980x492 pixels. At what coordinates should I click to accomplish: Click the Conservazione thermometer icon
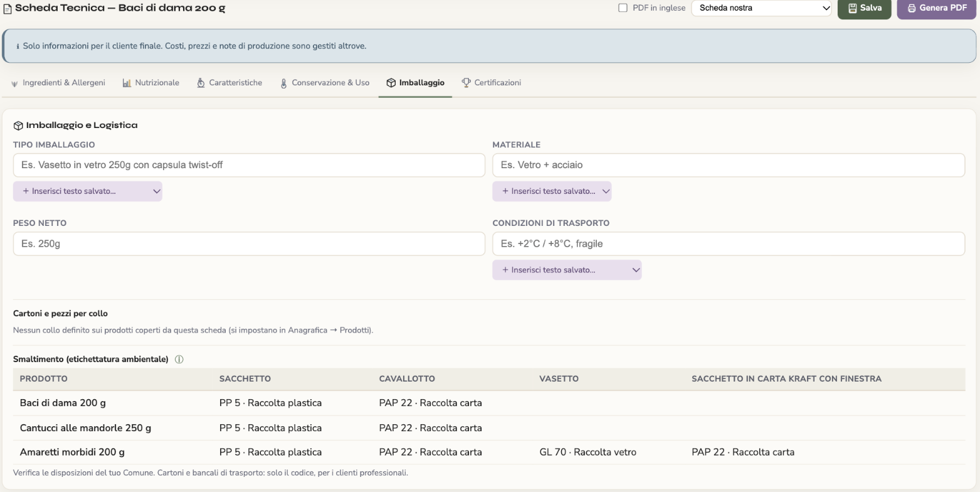pos(283,83)
